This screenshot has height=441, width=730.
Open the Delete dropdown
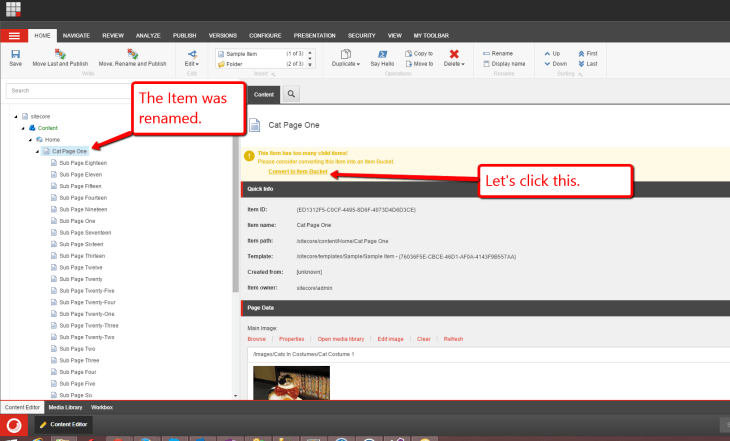point(454,58)
